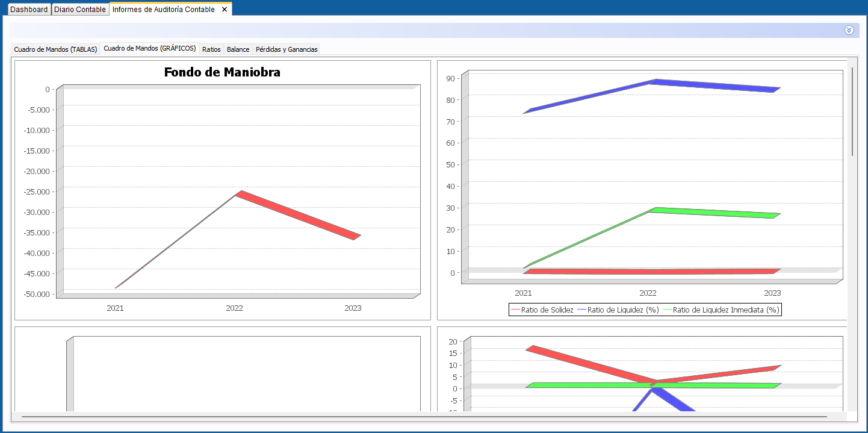
Task: Click the red line in Fondo de Maniobra chart
Action: click(298, 215)
